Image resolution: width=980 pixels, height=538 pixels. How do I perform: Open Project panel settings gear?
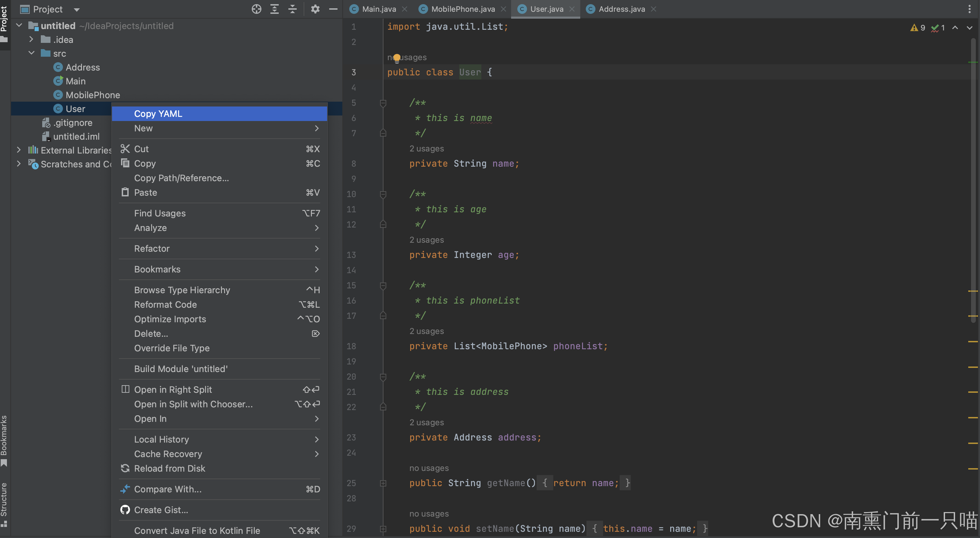pyautogui.click(x=315, y=9)
